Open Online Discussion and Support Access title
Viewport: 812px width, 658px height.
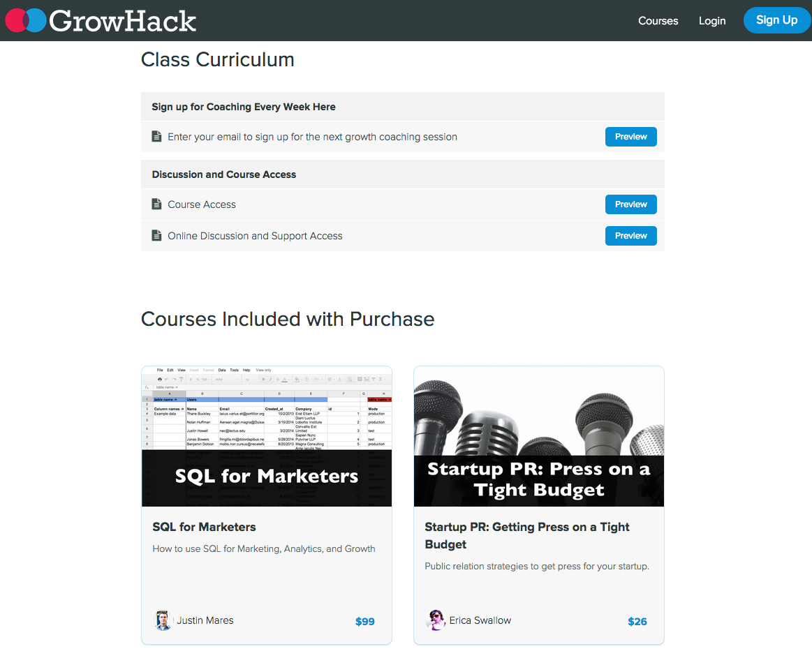[255, 236]
